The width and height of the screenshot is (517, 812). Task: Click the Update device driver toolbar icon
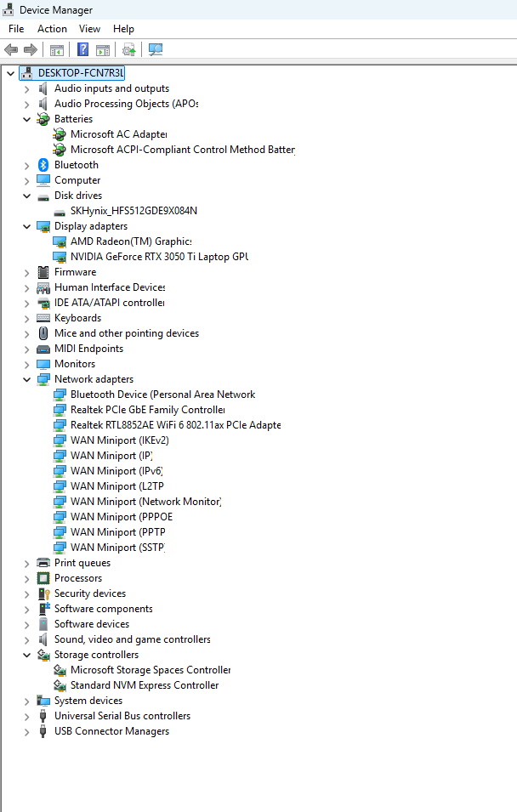tap(129, 49)
